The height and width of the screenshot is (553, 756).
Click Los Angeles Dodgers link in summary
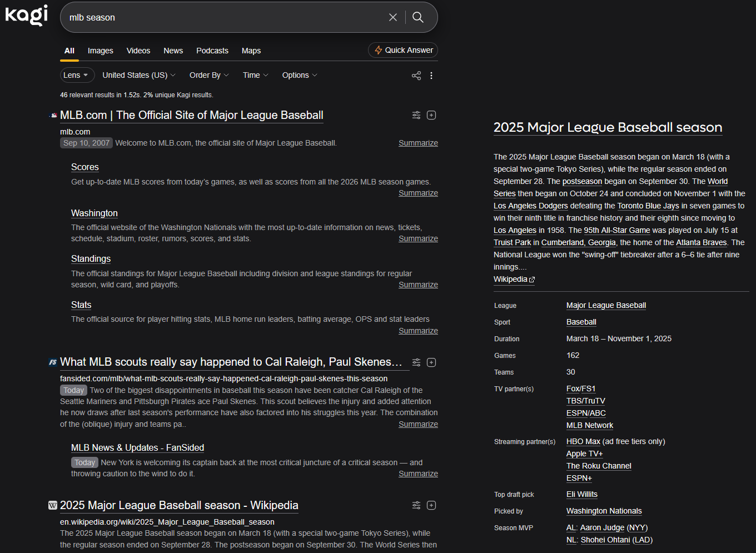click(531, 206)
